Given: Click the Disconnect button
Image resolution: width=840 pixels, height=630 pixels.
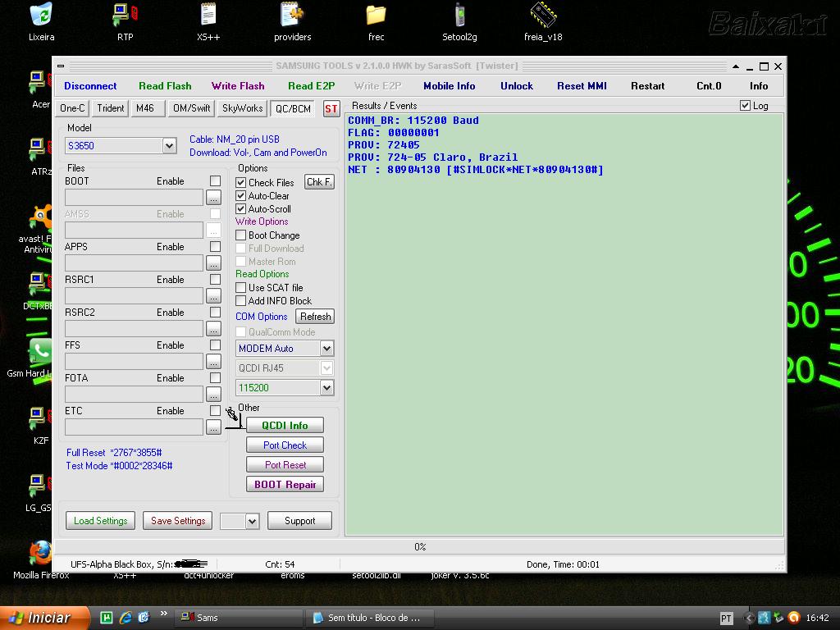Looking at the screenshot, I should coord(90,85).
